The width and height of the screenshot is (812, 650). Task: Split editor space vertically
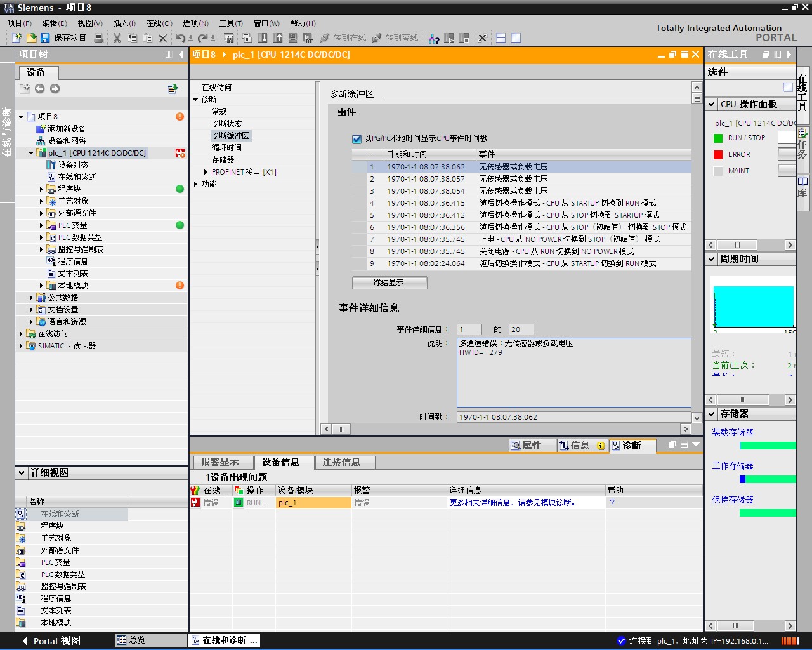pos(516,38)
